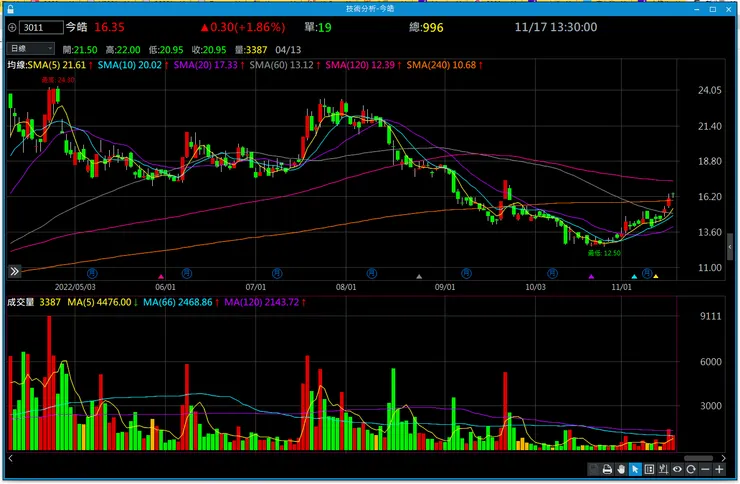Click the 9111 volume axis label
The width and height of the screenshot is (740, 484).
click(710, 317)
